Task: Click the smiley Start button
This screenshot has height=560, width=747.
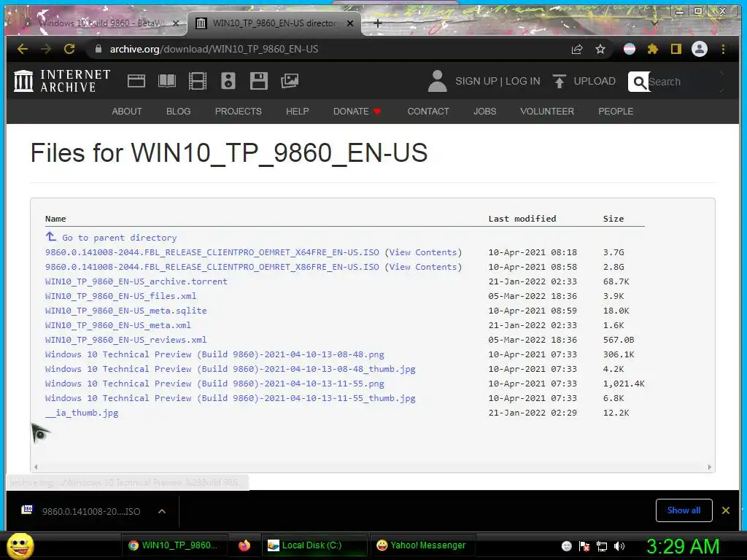Action: point(20,545)
